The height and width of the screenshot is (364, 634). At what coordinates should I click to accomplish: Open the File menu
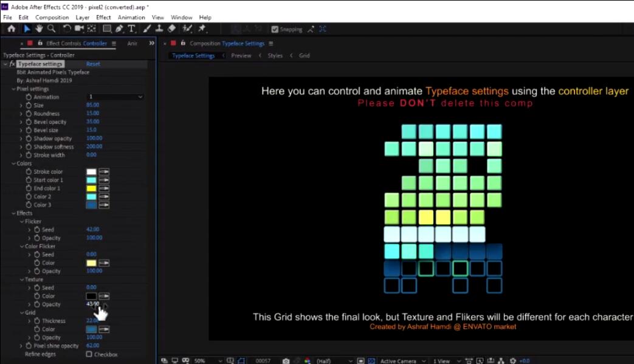pos(8,18)
